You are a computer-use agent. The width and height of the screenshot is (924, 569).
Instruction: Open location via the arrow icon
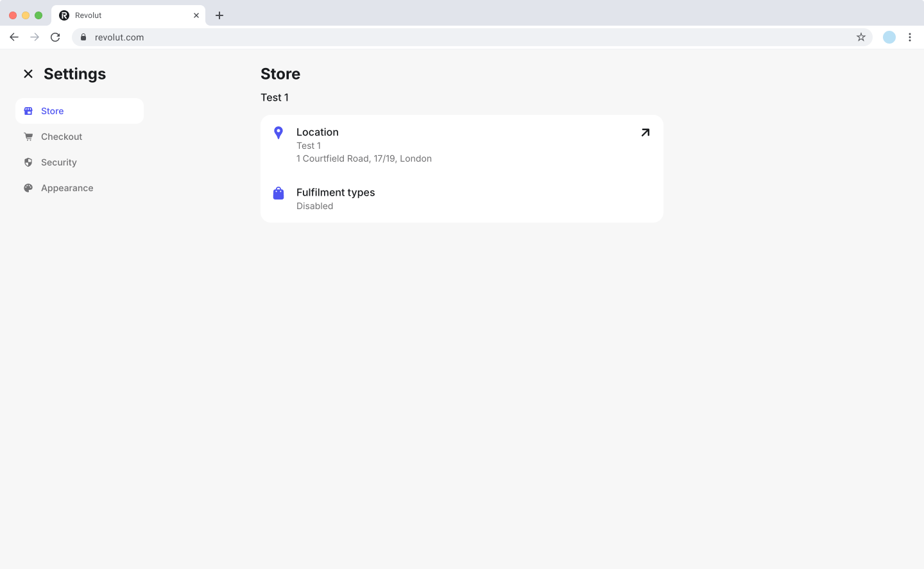click(x=645, y=133)
